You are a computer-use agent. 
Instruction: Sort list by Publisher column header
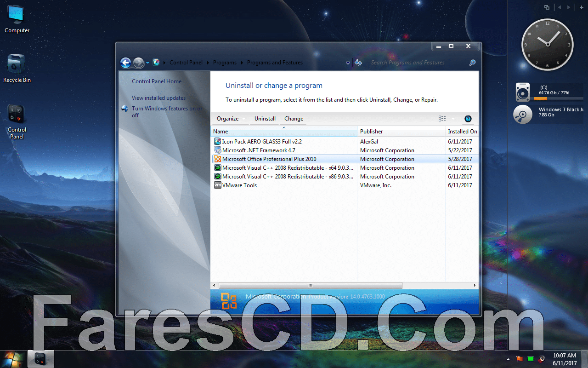401,132
